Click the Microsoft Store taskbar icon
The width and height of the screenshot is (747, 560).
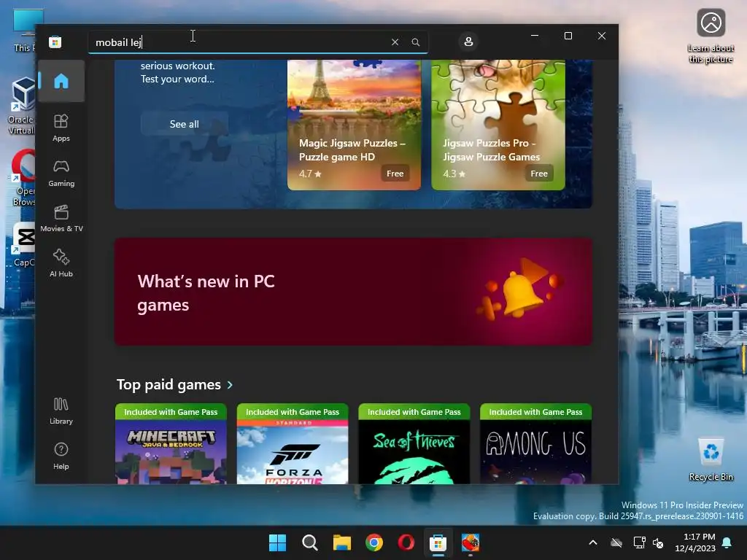(x=438, y=542)
